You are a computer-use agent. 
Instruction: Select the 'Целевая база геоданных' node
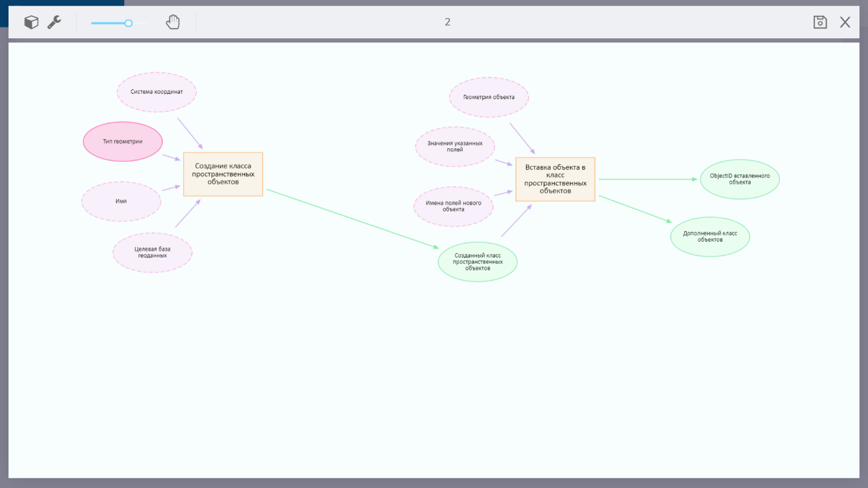point(153,252)
